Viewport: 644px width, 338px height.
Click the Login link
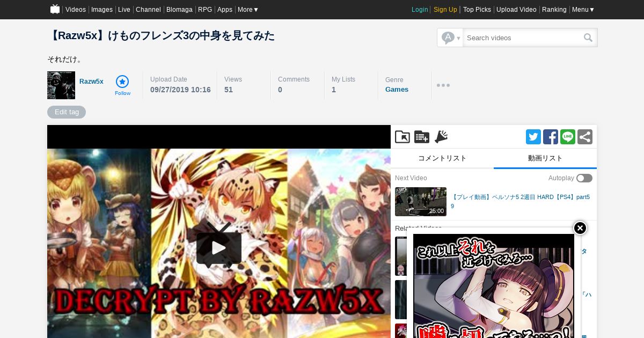point(420,10)
